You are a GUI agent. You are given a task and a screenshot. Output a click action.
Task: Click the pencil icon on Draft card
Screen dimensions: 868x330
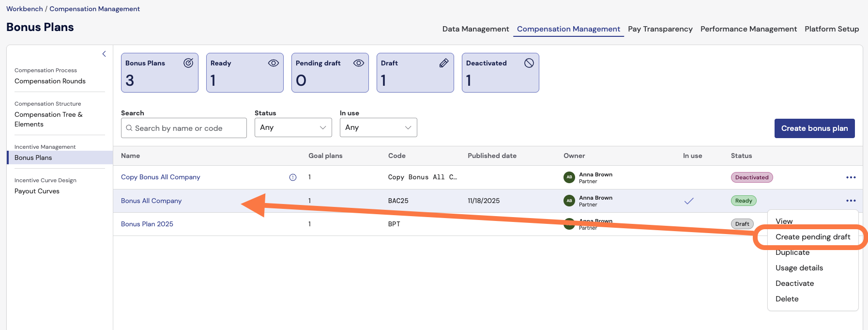tap(444, 63)
